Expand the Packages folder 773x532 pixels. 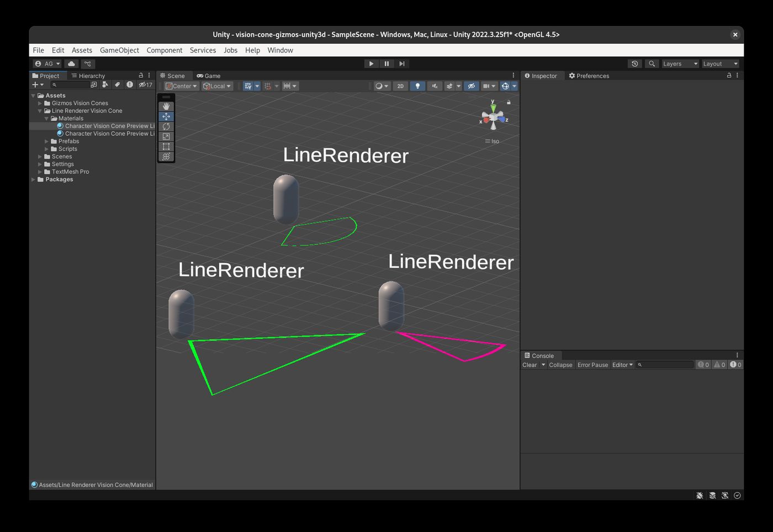click(x=33, y=179)
